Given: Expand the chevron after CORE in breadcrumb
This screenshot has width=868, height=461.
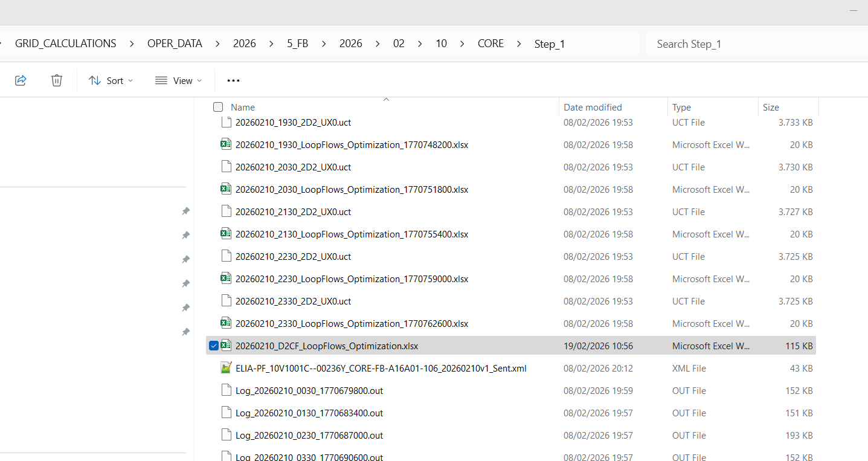Looking at the screenshot, I should [519, 44].
